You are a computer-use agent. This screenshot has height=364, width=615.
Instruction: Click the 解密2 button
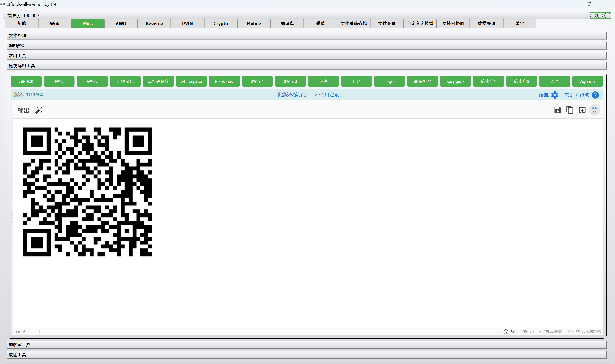coord(92,81)
